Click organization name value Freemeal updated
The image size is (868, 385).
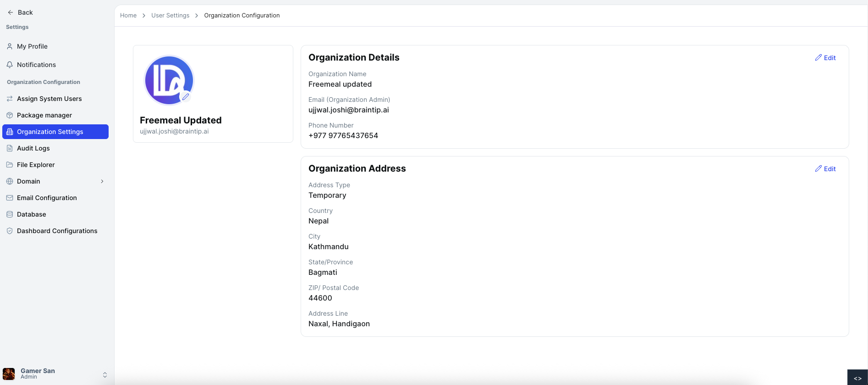tap(340, 84)
